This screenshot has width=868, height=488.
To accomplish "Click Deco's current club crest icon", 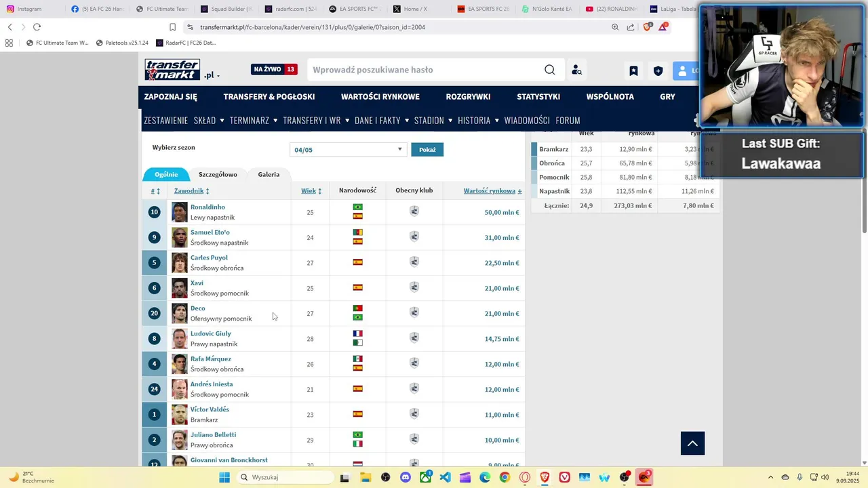I will (x=414, y=312).
